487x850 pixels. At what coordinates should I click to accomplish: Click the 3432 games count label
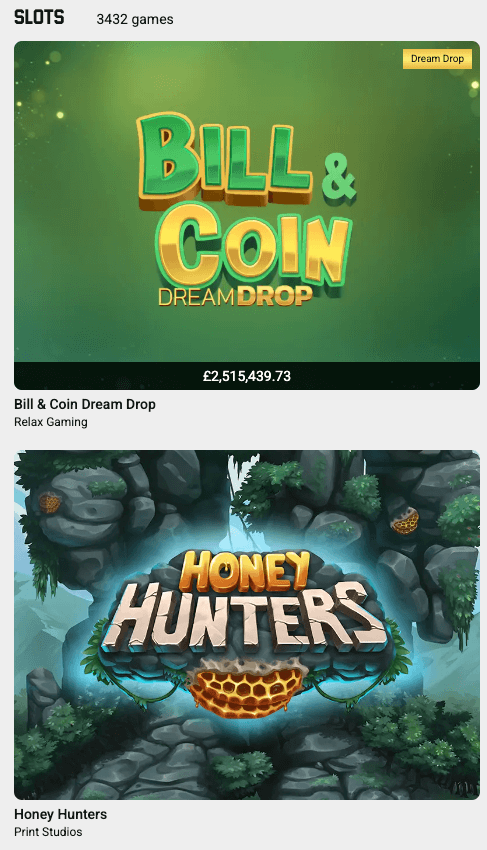tap(135, 20)
